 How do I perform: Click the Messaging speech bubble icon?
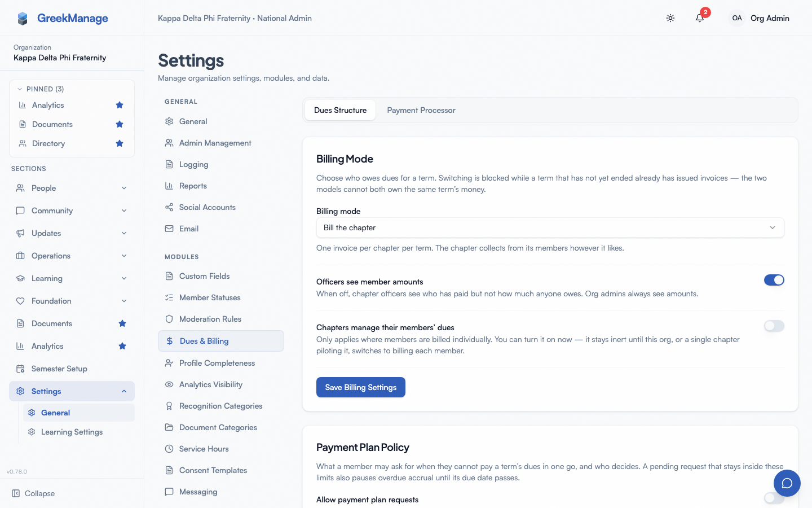click(x=169, y=492)
